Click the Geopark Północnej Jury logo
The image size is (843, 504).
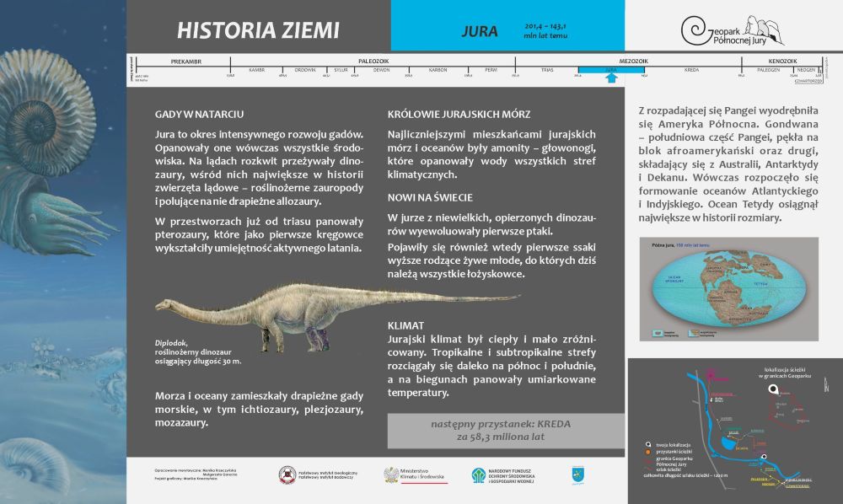tap(733, 29)
